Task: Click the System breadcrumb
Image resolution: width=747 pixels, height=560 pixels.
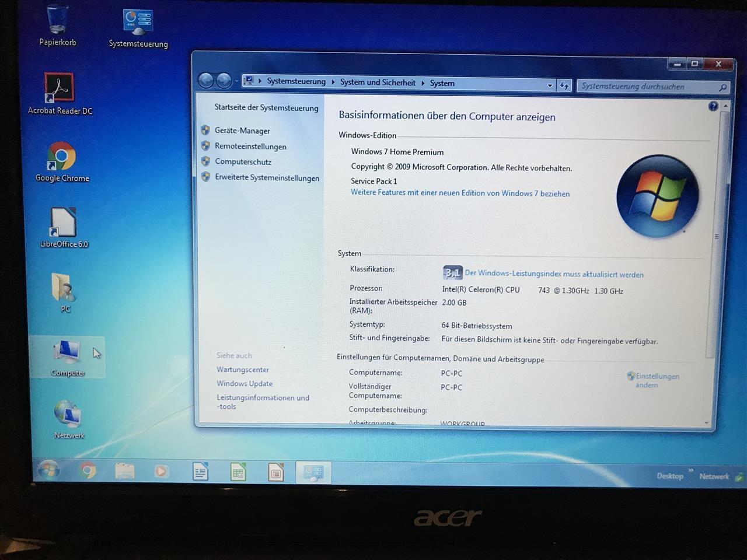Action: click(442, 83)
